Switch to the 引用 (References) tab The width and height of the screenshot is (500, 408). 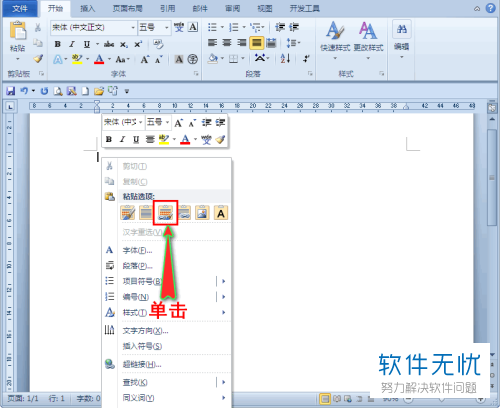167,9
